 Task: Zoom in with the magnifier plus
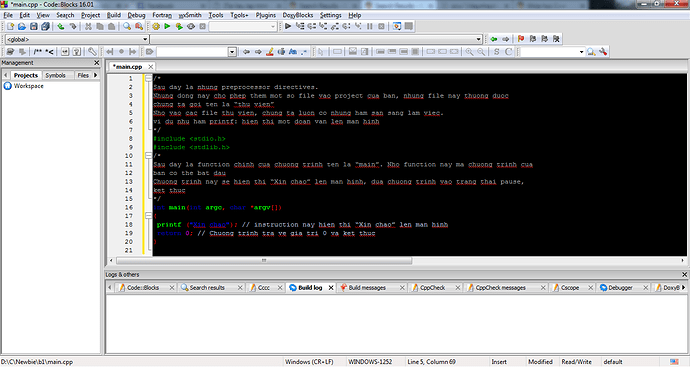[x=470, y=52]
